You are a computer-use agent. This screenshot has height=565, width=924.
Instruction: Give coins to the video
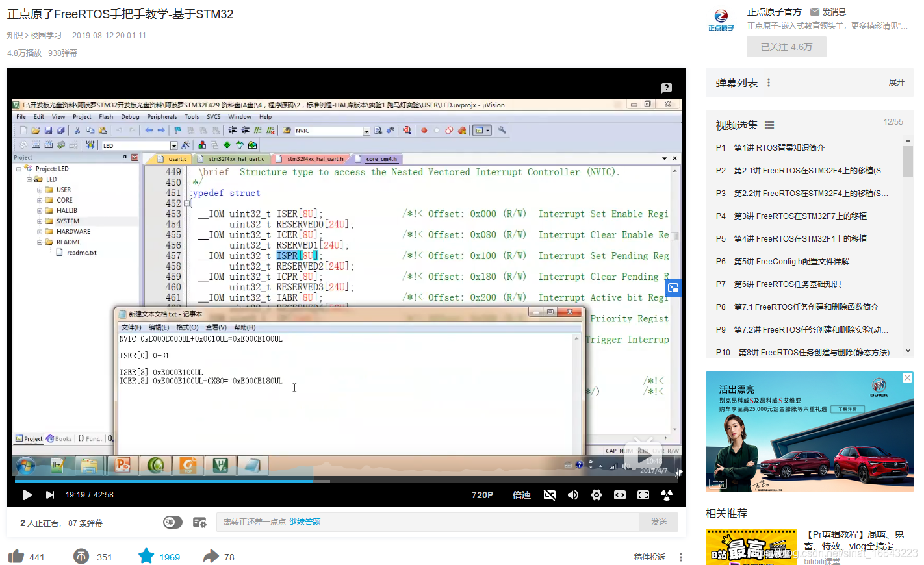point(81,557)
